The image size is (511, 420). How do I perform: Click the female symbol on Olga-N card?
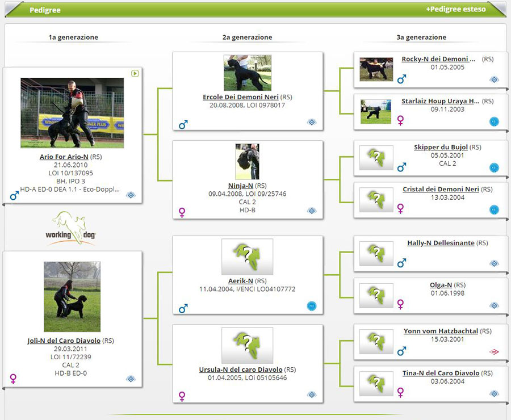400,304
